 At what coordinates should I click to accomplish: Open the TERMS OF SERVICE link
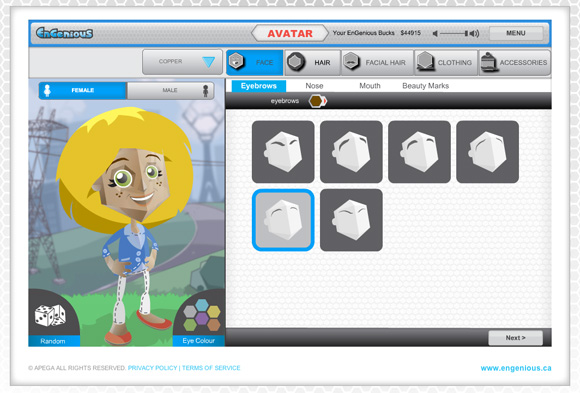[x=211, y=368]
